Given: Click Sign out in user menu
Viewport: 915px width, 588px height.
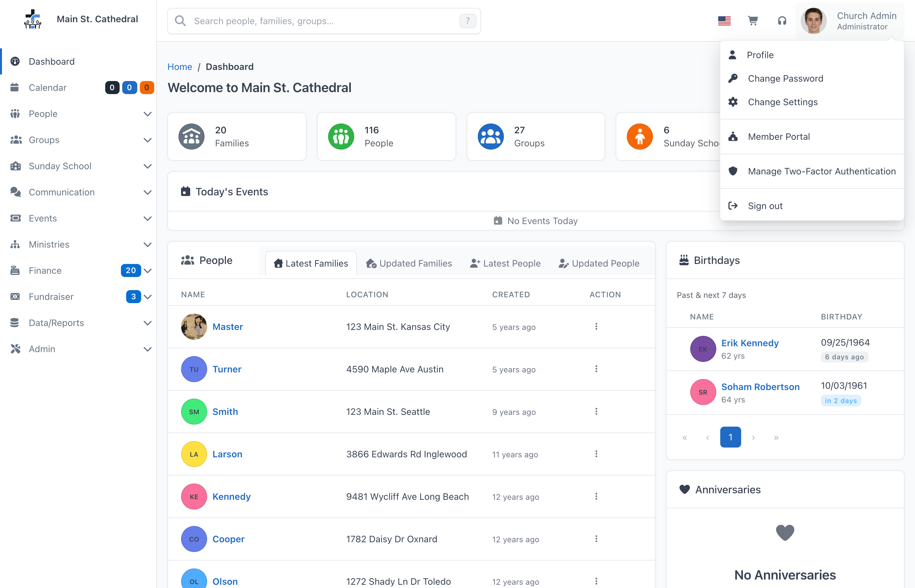Looking at the screenshot, I should pyautogui.click(x=811, y=206).
